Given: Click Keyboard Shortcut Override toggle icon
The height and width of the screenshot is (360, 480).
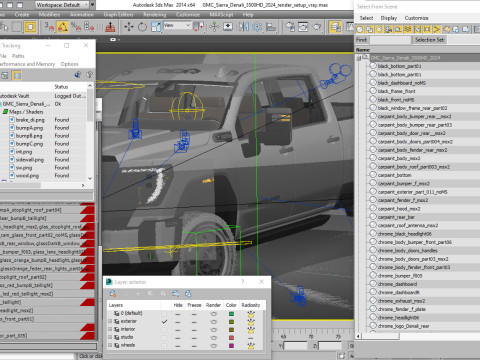Looking at the screenshot, I should click(x=228, y=27).
